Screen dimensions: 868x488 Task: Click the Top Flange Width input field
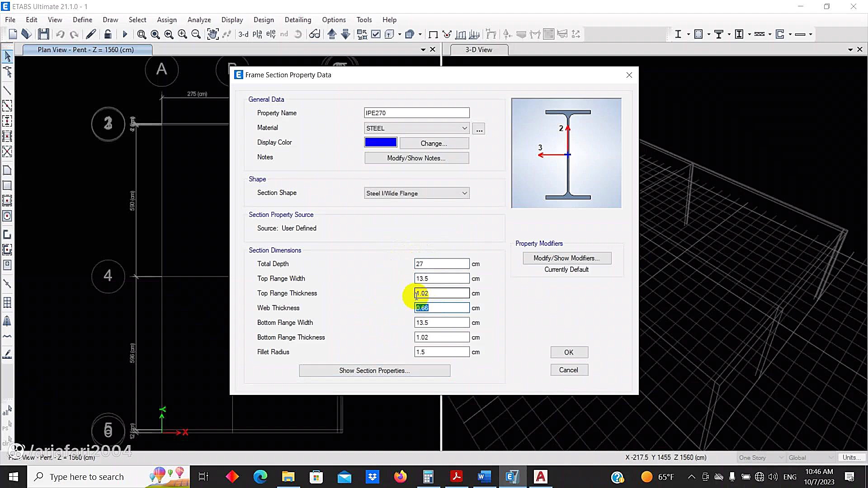pos(442,278)
